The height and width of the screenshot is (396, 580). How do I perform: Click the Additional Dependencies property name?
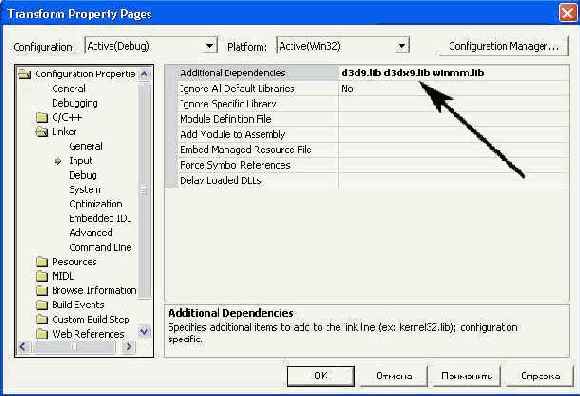(x=233, y=73)
